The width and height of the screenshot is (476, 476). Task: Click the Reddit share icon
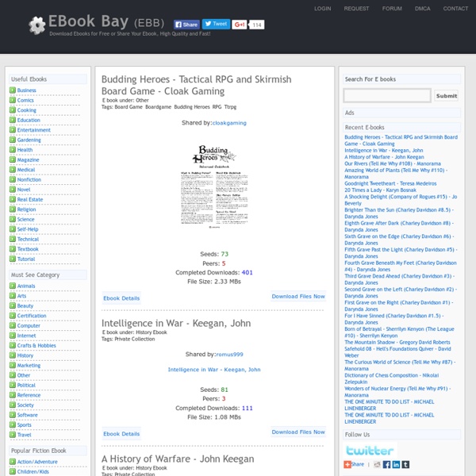378,465
